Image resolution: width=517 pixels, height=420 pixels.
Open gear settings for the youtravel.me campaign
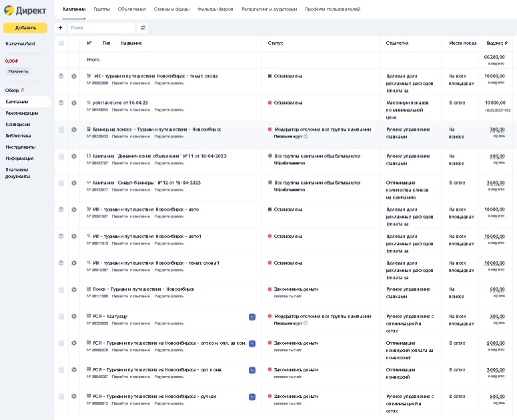[x=74, y=103]
